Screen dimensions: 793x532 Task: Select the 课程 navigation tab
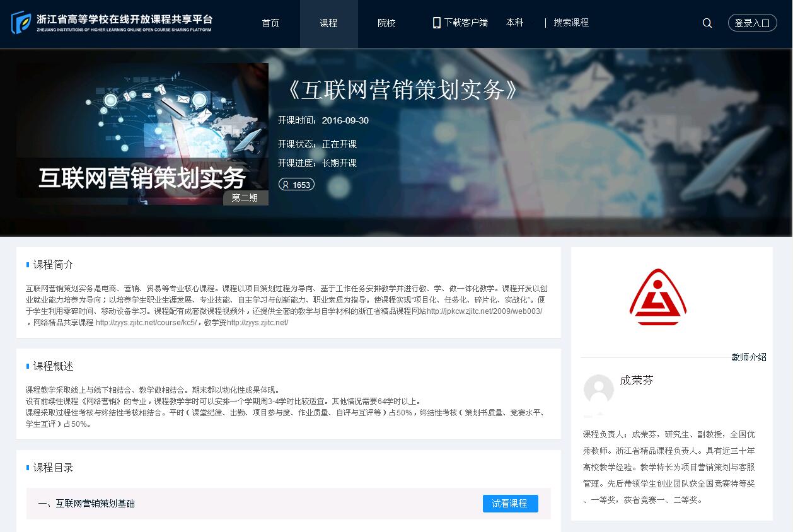coord(328,23)
